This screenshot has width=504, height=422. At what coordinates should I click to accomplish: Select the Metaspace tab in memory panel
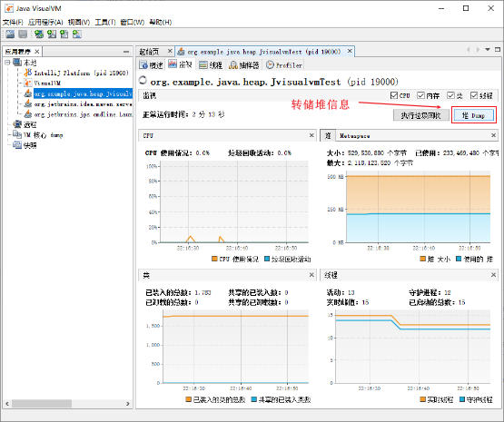(354, 136)
